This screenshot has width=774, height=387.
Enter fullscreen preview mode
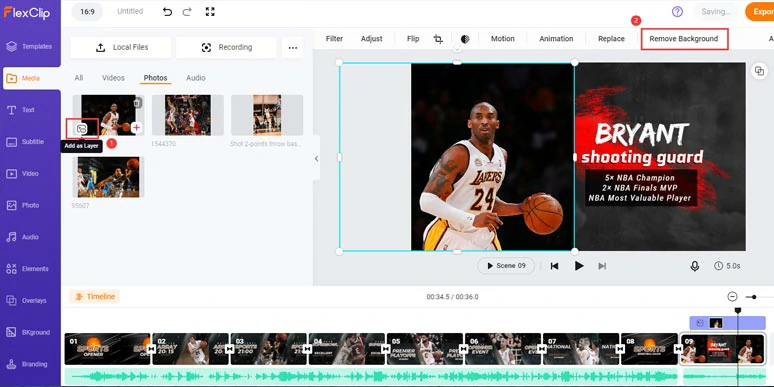coord(210,11)
